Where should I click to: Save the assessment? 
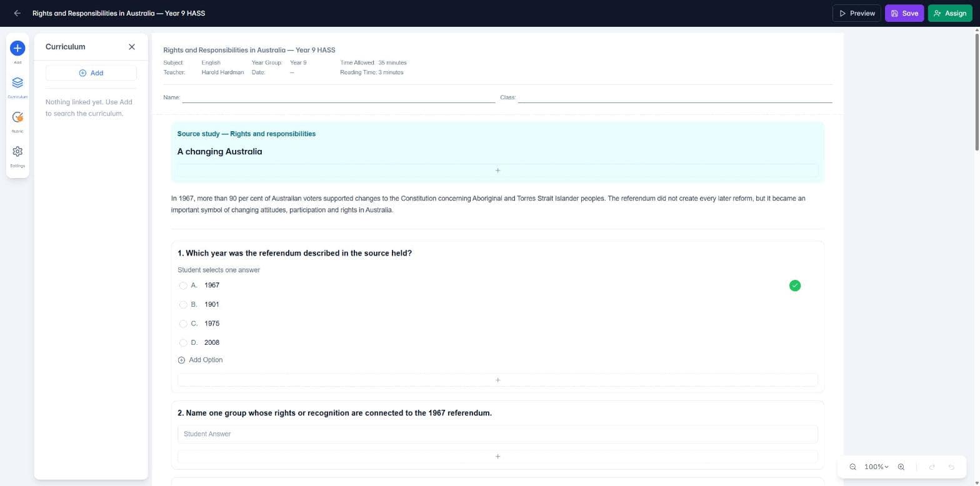pyautogui.click(x=904, y=13)
